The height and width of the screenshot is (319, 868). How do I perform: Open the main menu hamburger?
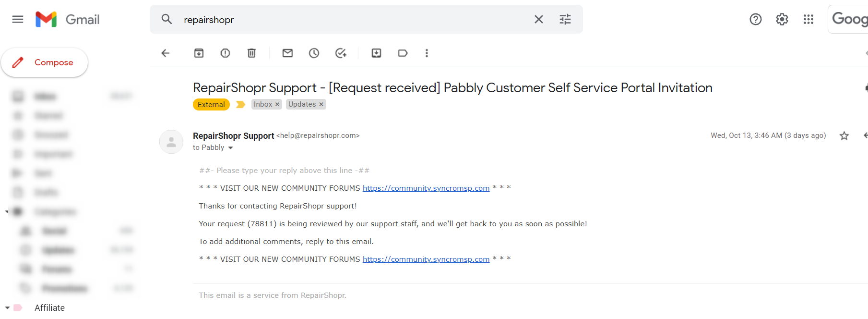coord(18,19)
